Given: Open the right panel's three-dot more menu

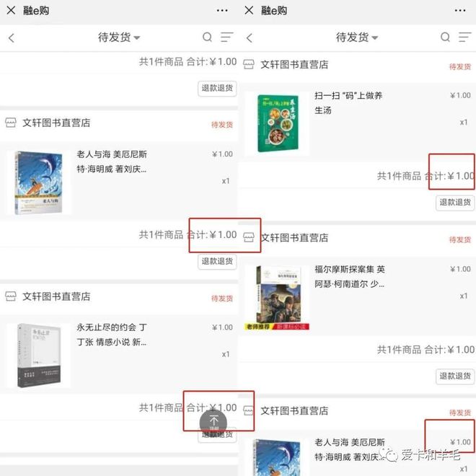Looking at the screenshot, I should [x=460, y=11].
